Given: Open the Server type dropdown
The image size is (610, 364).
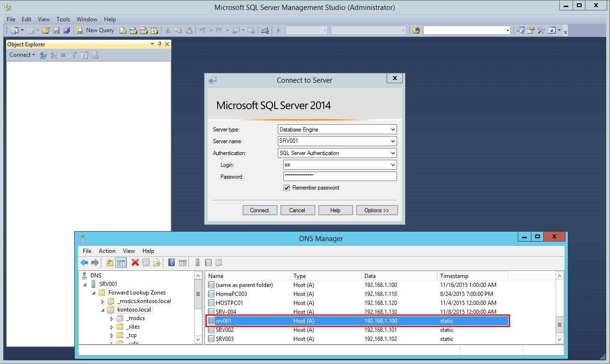Looking at the screenshot, I should point(393,130).
